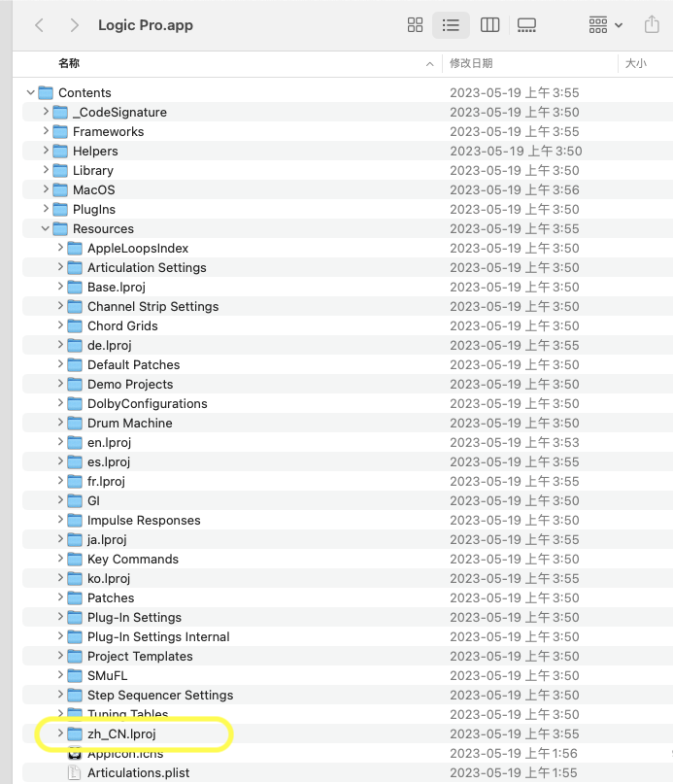Expand the zh_CN.lproj folder
673x784 pixels.
[60, 733]
